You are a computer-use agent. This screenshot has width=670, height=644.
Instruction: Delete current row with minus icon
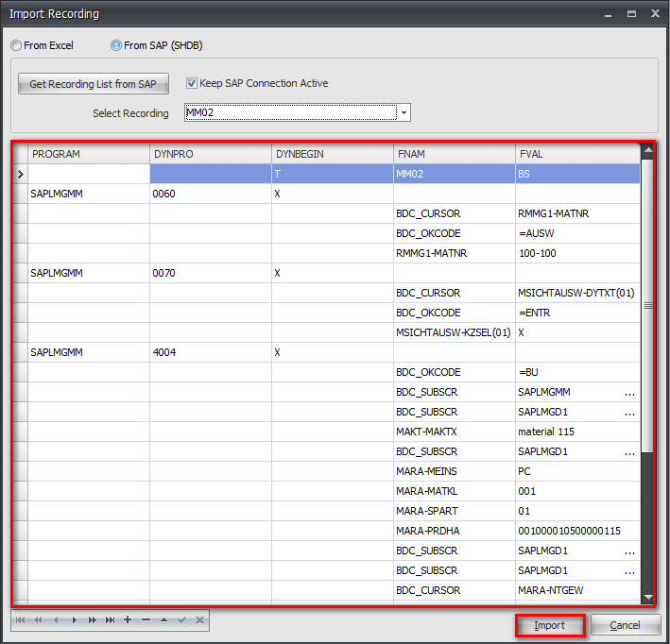point(146,620)
